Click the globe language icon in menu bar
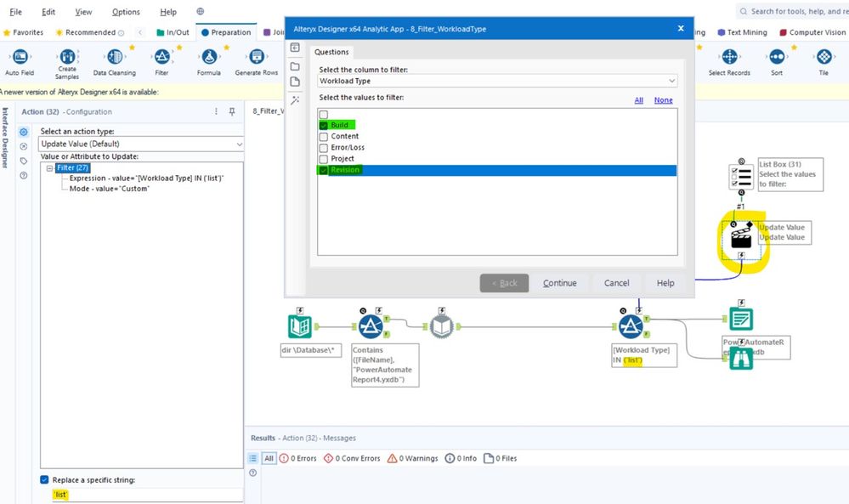Image resolution: width=849 pixels, height=504 pixels. coord(201,11)
